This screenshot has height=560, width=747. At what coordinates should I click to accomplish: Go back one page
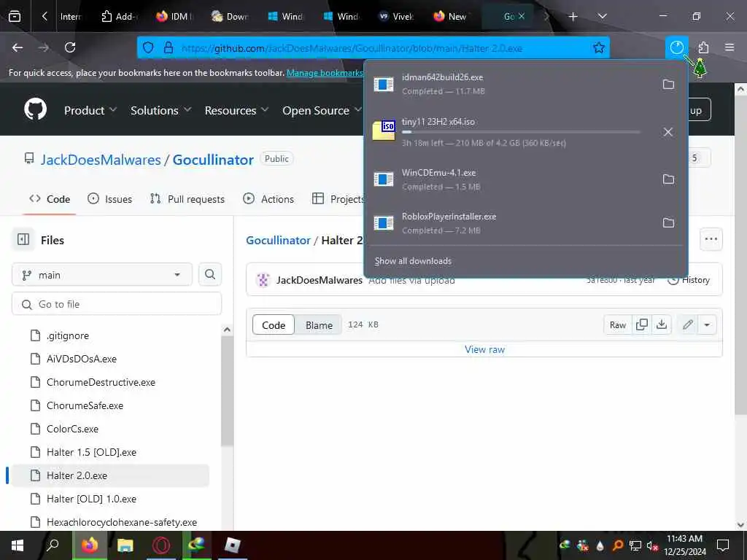click(18, 47)
